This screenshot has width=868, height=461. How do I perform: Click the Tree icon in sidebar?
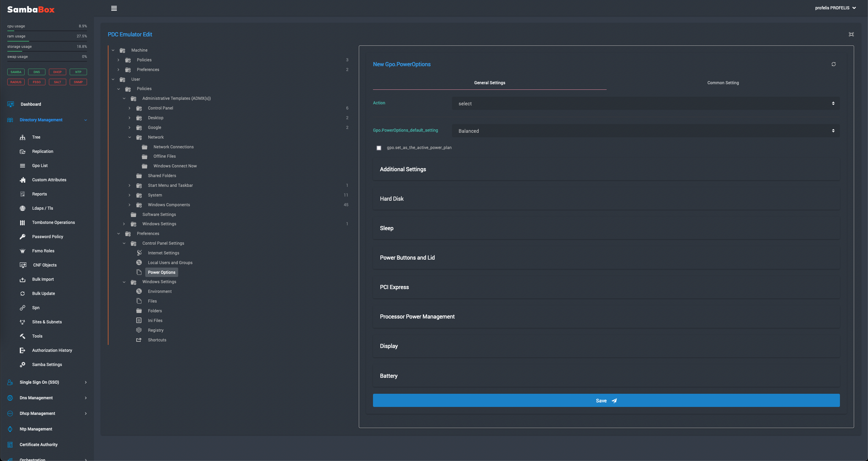[23, 137]
